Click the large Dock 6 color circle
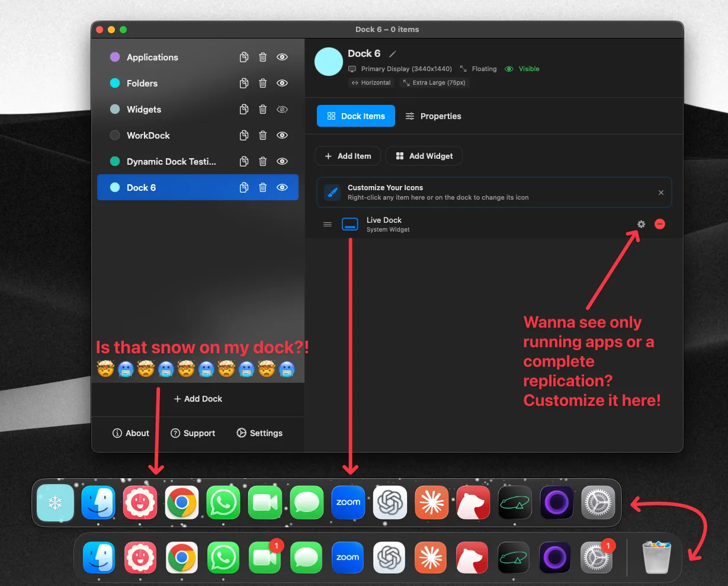 click(329, 62)
